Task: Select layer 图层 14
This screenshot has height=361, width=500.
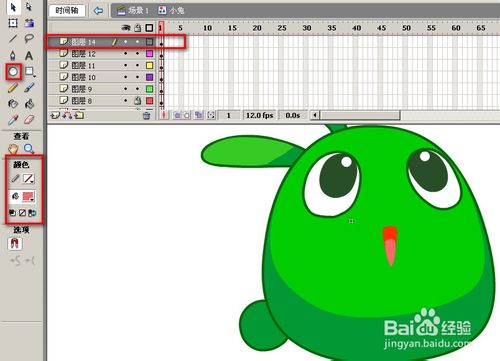Action: (x=102, y=42)
